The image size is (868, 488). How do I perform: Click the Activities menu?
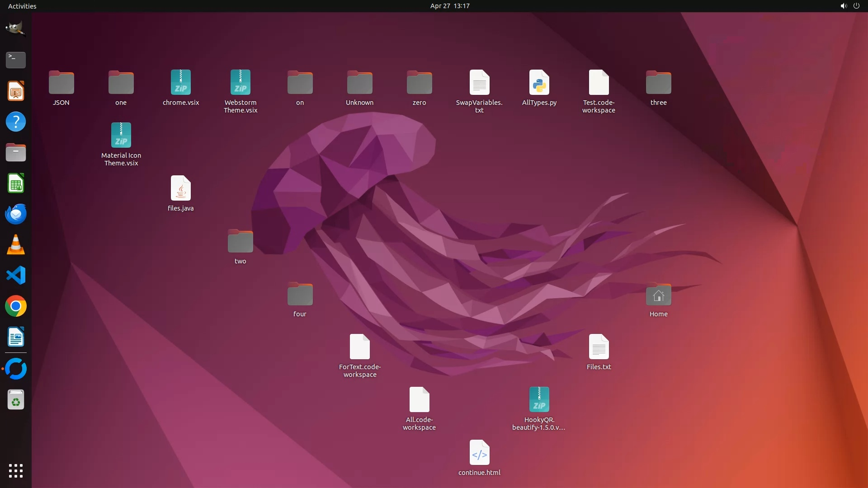(22, 6)
